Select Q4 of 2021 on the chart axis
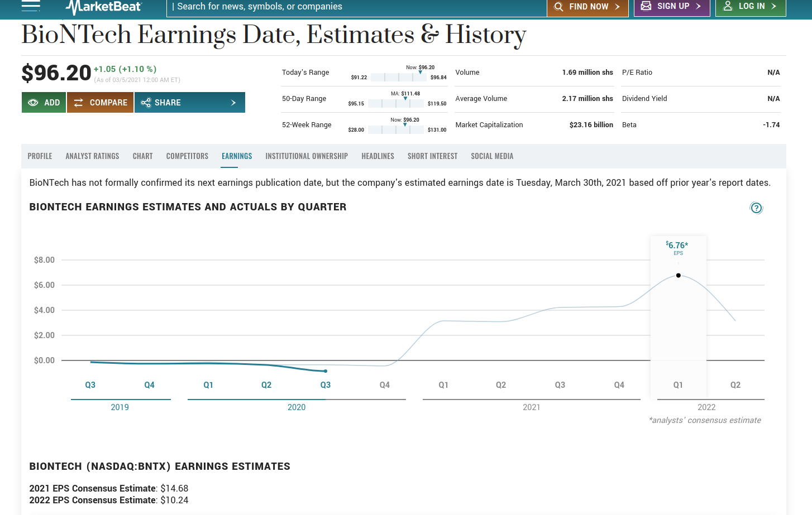This screenshot has width=812, height=515. coord(619,385)
